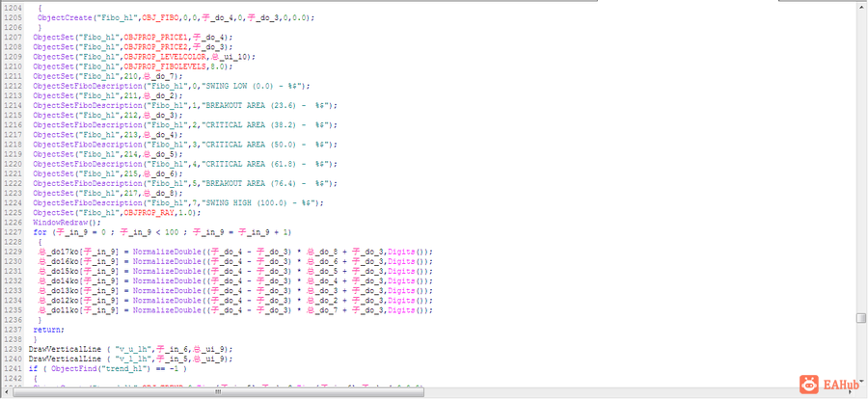This screenshot has width=868, height=399.
Task: Click the _do15ko array assignment line
Action: point(235,271)
